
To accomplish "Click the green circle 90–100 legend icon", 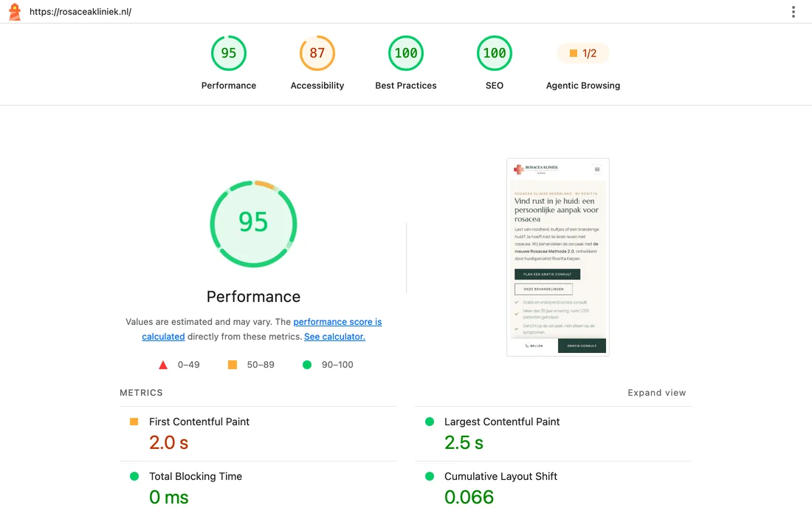I will pos(307,365).
